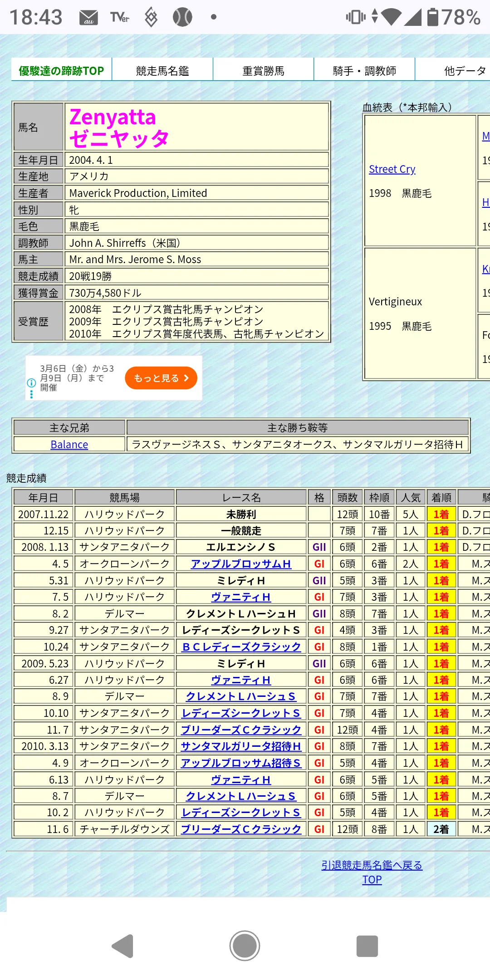The width and height of the screenshot is (490, 980).
Task: Tap the TVer notification icon
Action: coord(120,18)
